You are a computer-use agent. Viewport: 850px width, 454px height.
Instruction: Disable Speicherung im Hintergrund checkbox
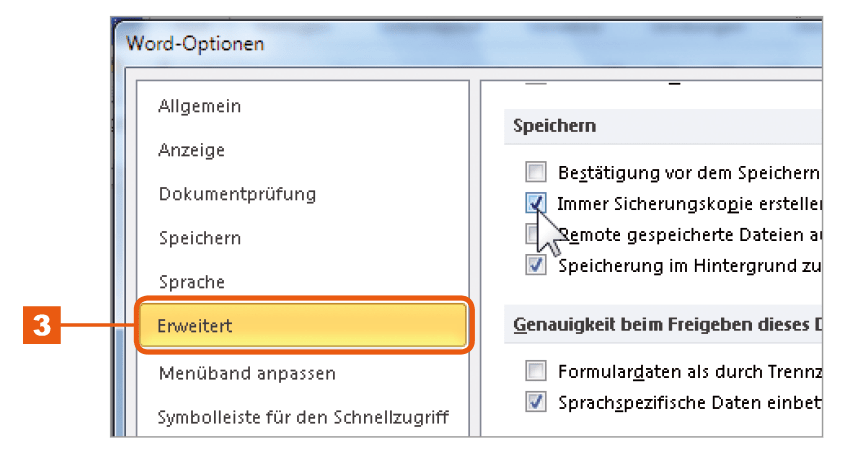pyautogui.click(x=536, y=265)
